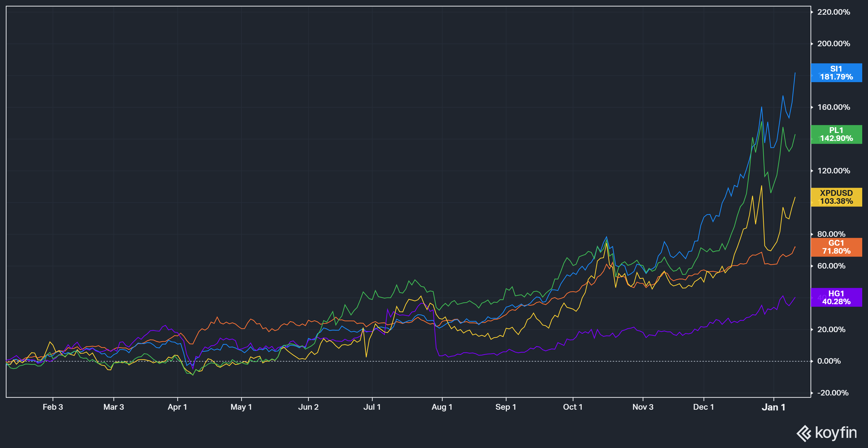
Task: Click the Jul 1 date axis label
Action: (372, 407)
